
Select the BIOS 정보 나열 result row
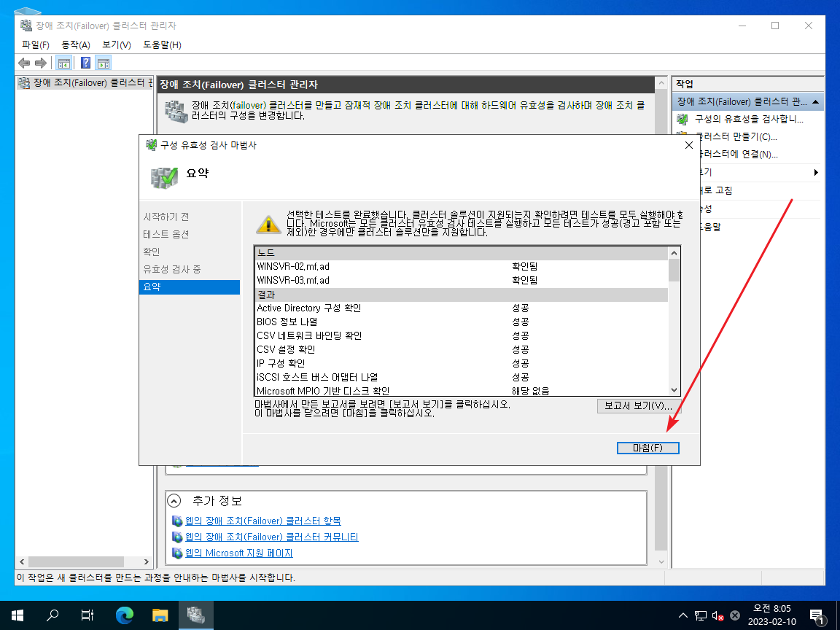coord(462,322)
